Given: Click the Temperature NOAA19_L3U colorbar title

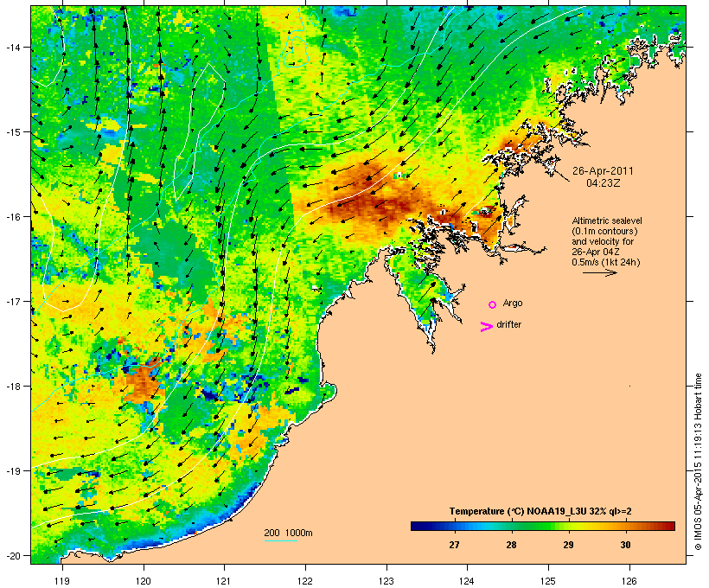Looking at the screenshot, I should 540,512.
